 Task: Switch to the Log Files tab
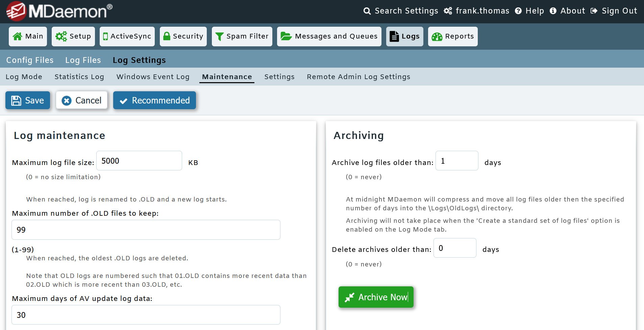pyautogui.click(x=83, y=60)
